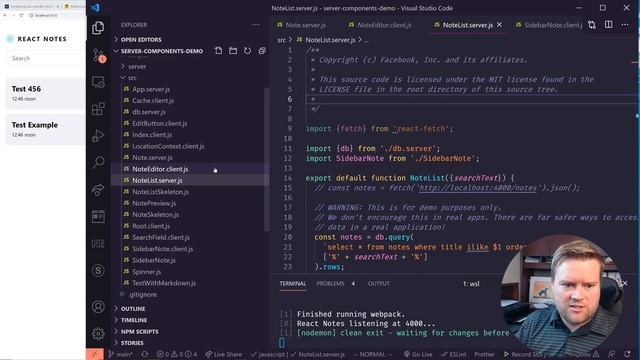Open the Test Example note in browser
The height and width of the screenshot is (360, 640).
[46, 129]
